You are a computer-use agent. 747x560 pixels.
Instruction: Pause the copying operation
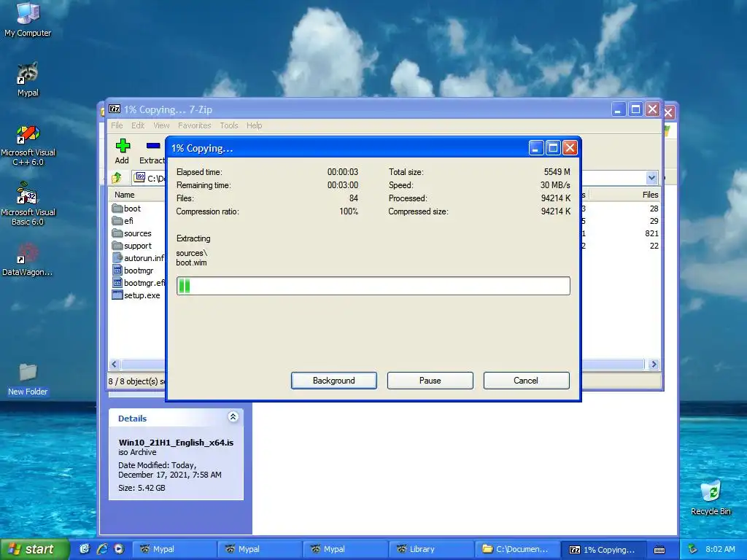pyautogui.click(x=430, y=381)
